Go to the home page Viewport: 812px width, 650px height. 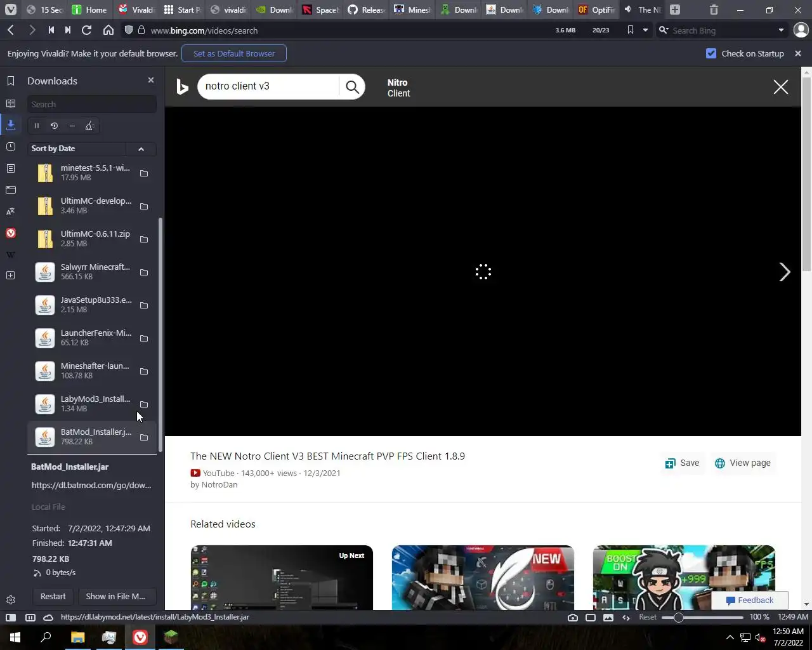point(108,30)
